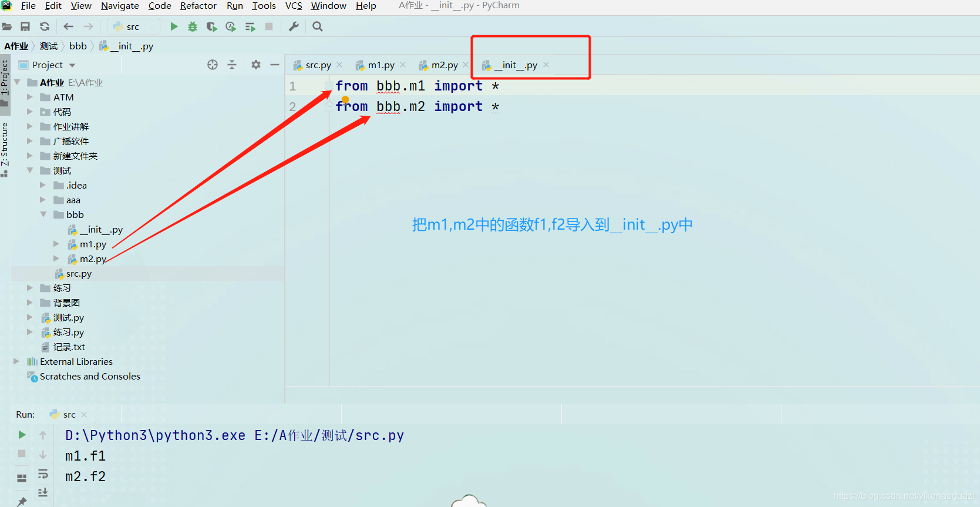Click the Run panel stop square

(x=22, y=454)
